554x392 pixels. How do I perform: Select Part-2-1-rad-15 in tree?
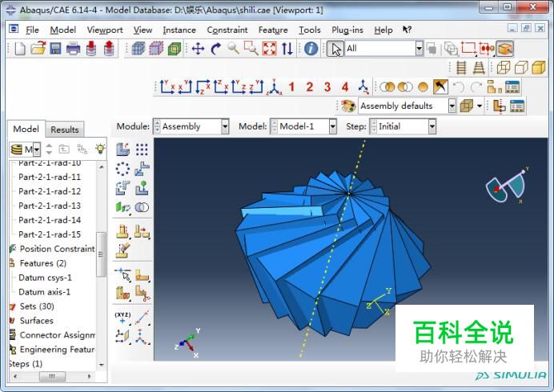coord(50,234)
